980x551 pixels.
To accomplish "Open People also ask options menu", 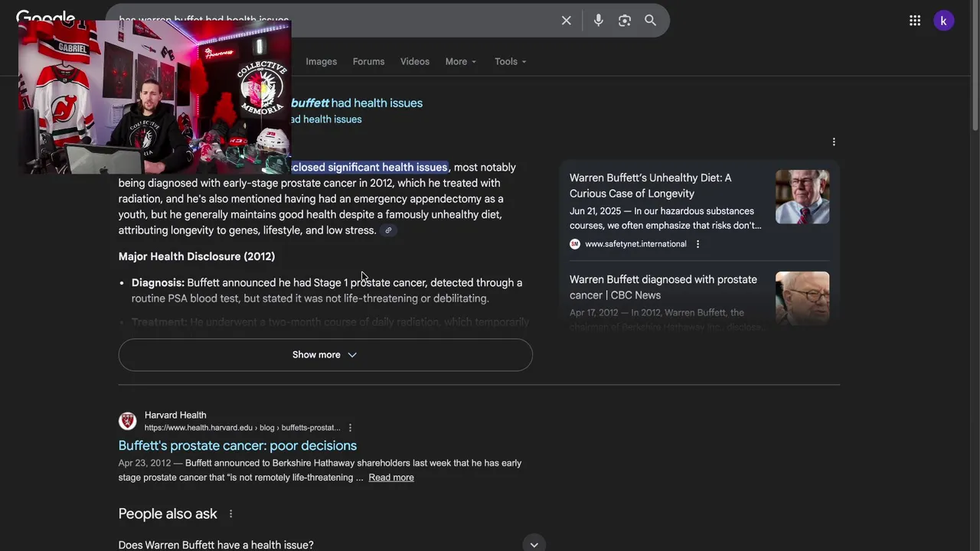I will coord(230,514).
